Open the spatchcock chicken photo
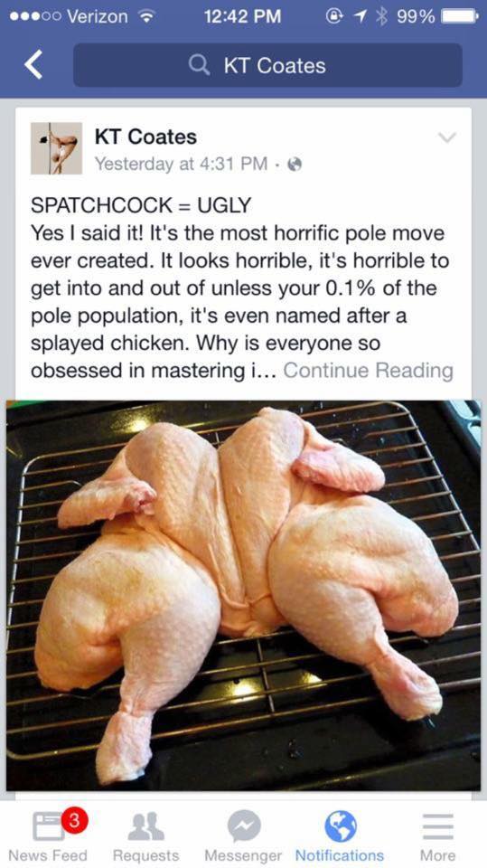 [x=244, y=595]
